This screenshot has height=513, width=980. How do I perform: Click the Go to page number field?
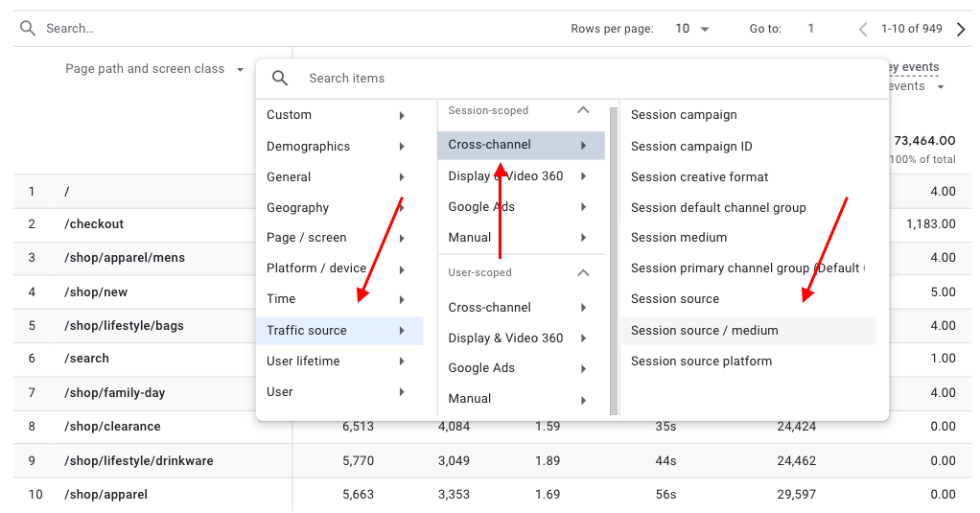[810, 29]
